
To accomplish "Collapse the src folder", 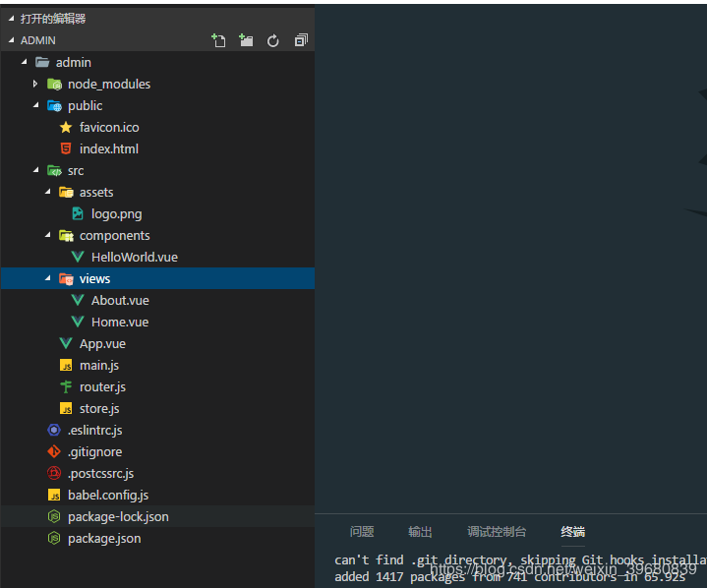I will (x=35, y=171).
